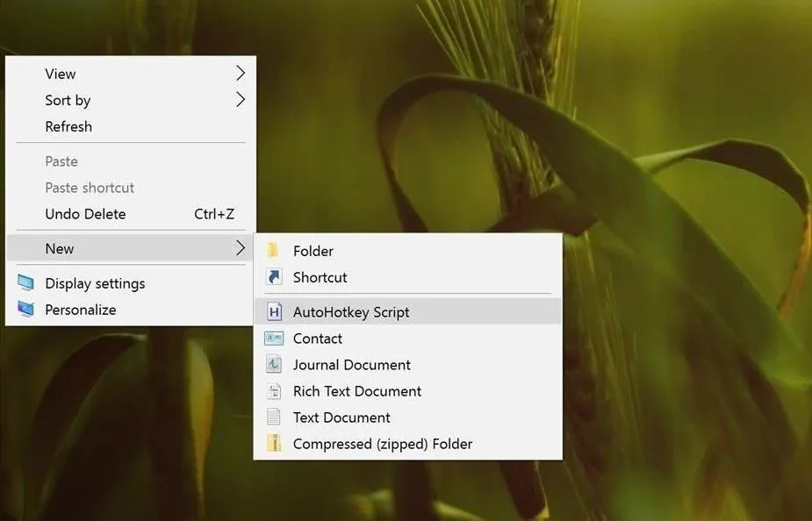Choose Contact label in New submenu
The width and height of the screenshot is (812, 521).
[318, 339]
